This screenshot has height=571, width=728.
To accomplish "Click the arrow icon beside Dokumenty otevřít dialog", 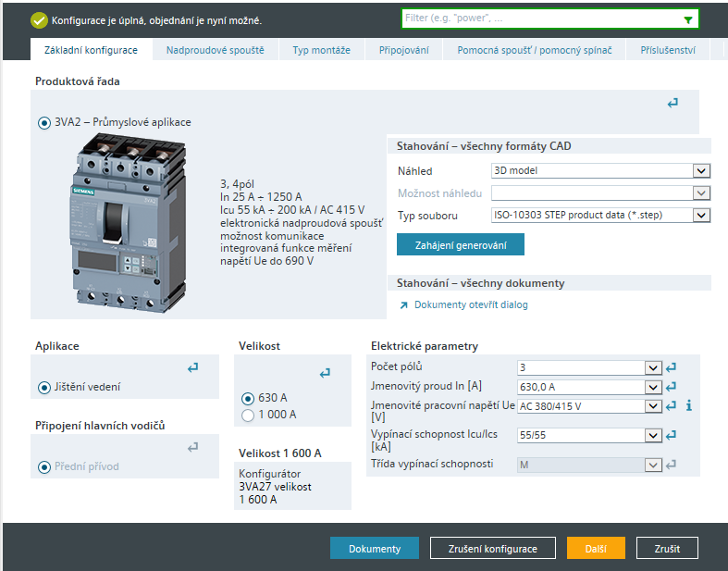I will click(x=404, y=305).
